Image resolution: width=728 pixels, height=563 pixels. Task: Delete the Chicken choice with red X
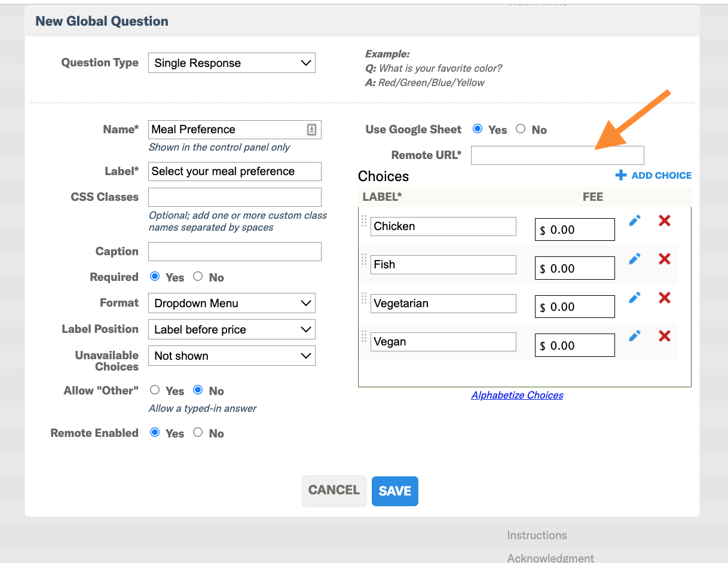(664, 221)
